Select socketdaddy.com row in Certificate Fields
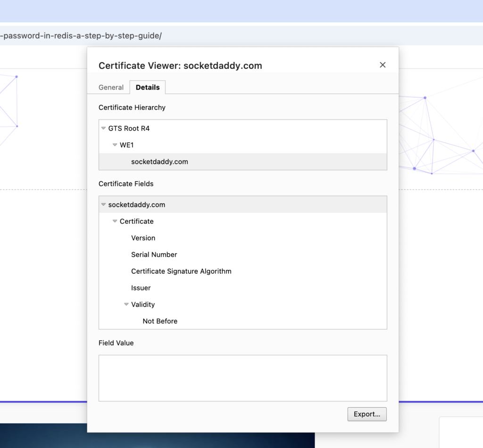The image size is (483, 448). click(243, 204)
